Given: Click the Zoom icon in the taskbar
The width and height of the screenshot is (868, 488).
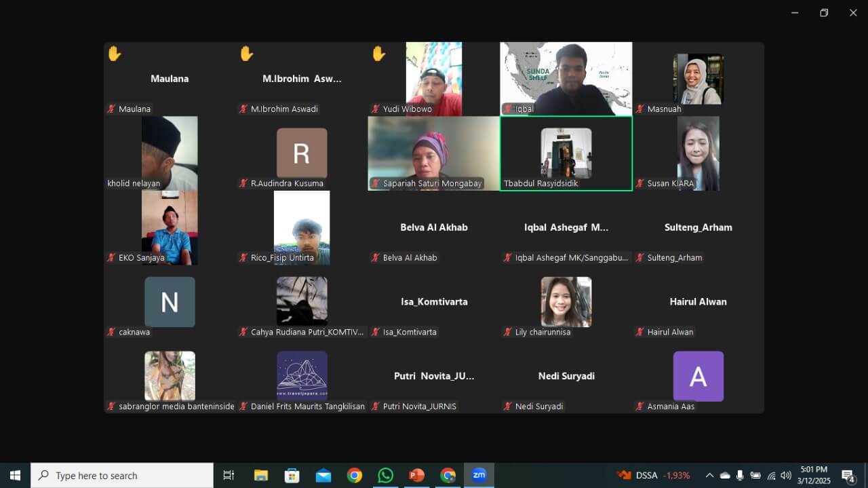Looking at the screenshot, I should (479, 475).
